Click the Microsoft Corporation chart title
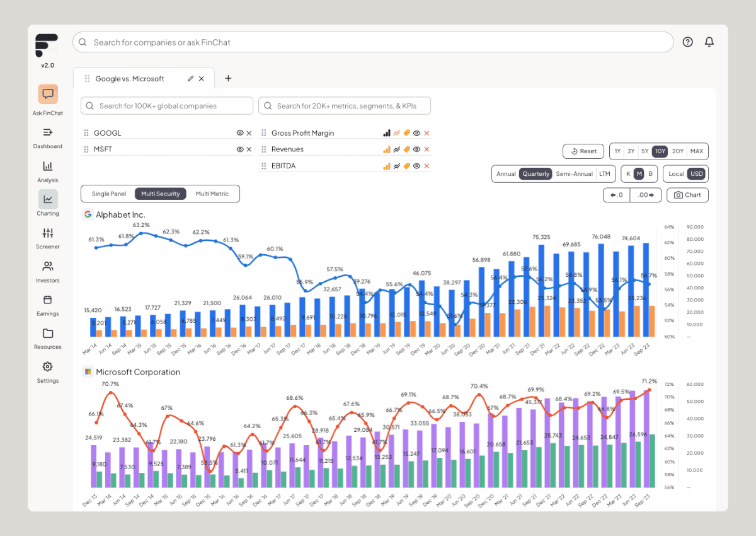The image size is (756, 536). (138, 372)
